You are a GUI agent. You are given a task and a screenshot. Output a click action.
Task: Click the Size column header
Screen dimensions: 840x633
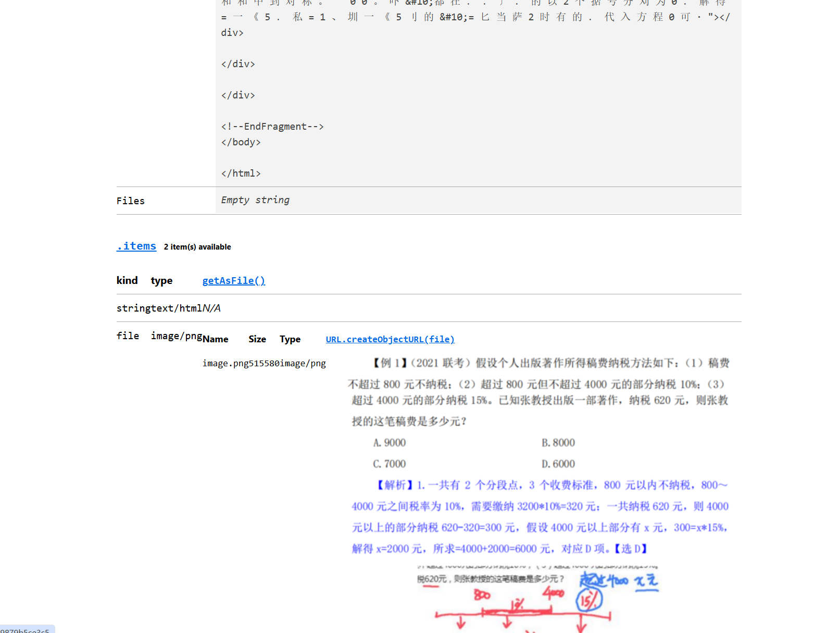(x=257, y=339)
